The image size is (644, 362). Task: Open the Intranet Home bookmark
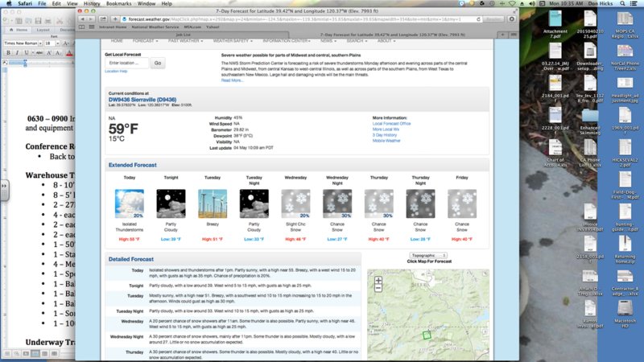113,27
